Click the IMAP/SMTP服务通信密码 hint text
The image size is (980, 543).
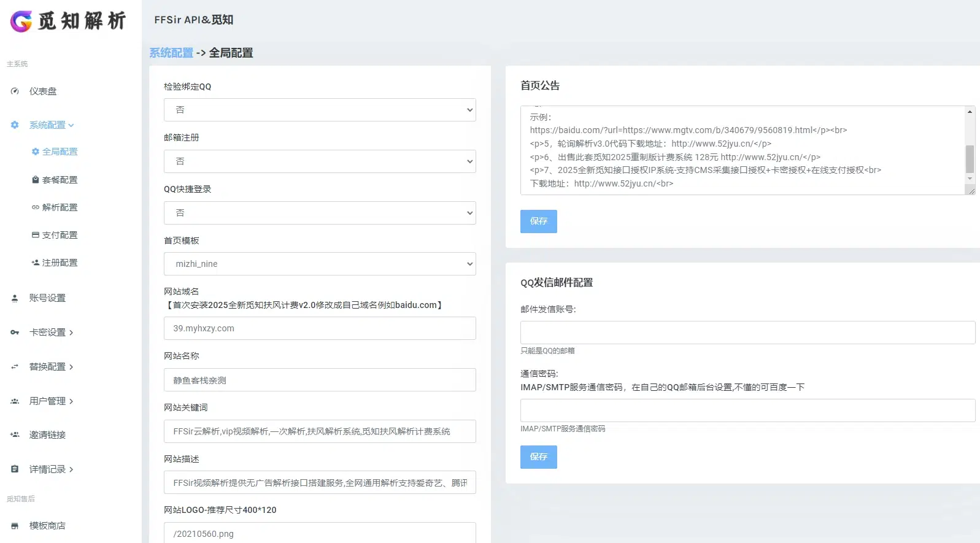[x=563, y=429]
